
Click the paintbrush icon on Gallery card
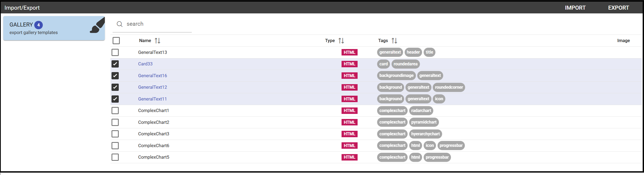pos(97,25)
